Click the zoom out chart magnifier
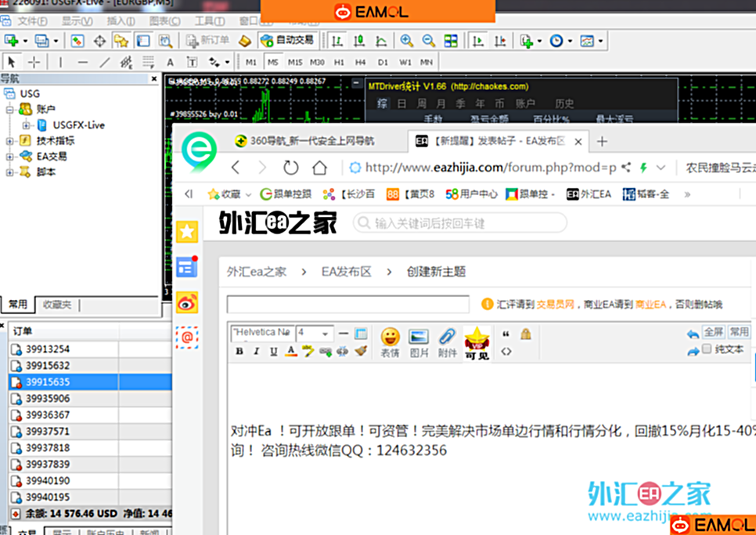 [x=428, y=41]
